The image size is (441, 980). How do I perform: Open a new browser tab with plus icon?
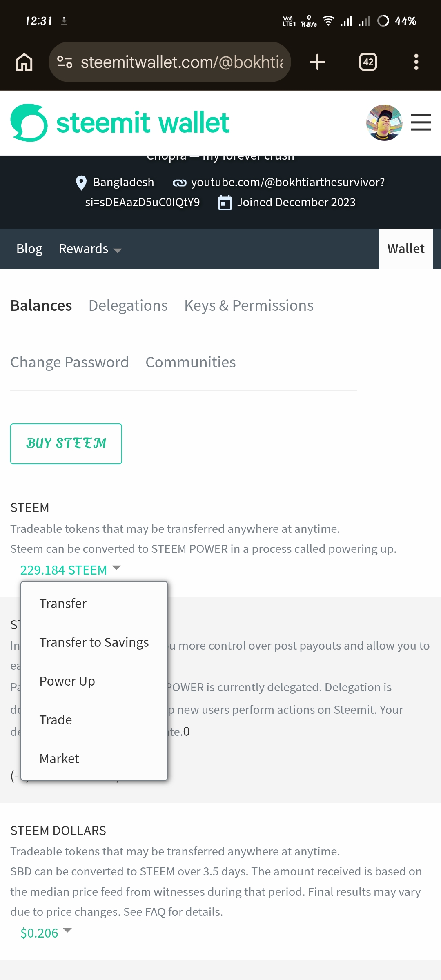point(317,62)
